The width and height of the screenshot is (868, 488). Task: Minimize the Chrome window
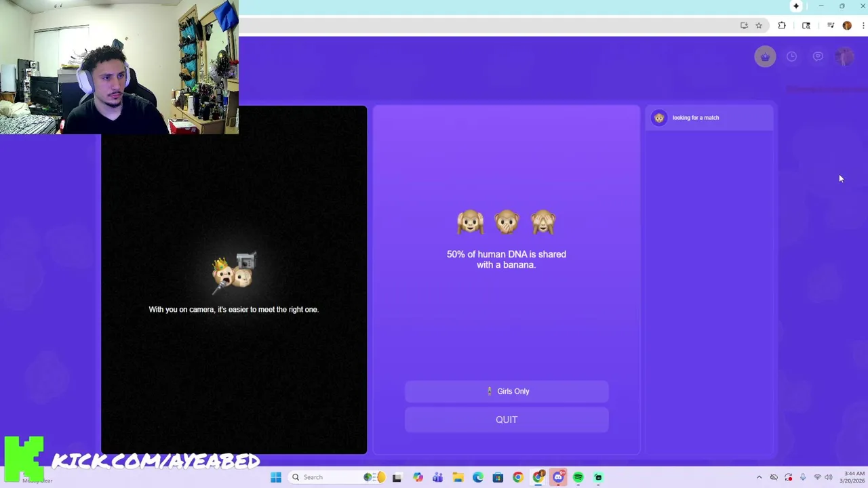click(821, 6)
